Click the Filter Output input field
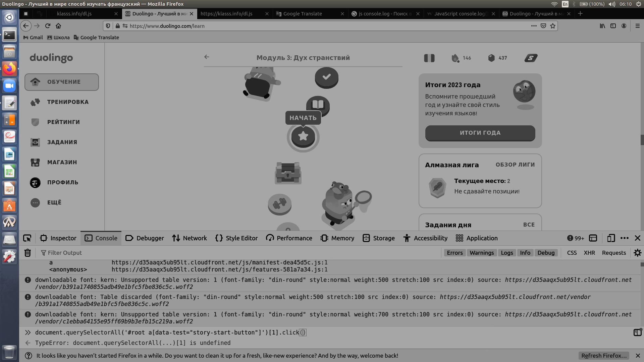The height and width of the screenshot is (362, 644). coord(65,253)
